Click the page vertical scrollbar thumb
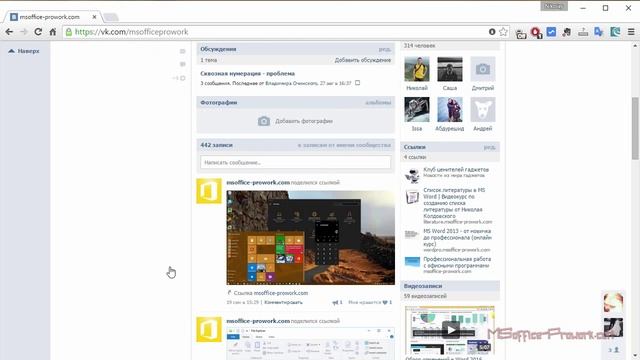Image resolution: width=640 pixels, height=360 pixels. coord(635,129)
